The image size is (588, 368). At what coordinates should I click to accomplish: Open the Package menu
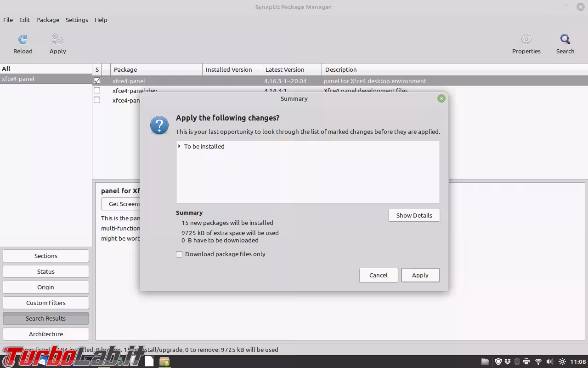[x=48, y=20]
